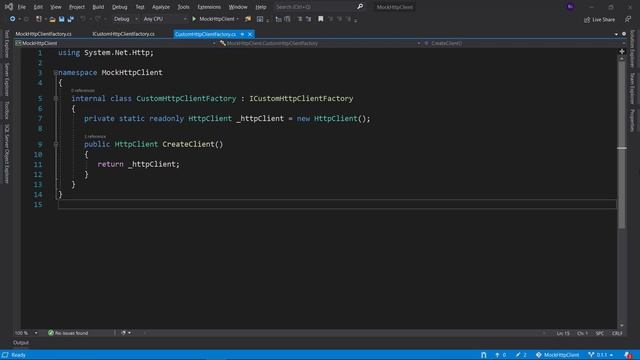
Task: Toggle bookmark with the bookmark icon
Action: pos(321,19)
